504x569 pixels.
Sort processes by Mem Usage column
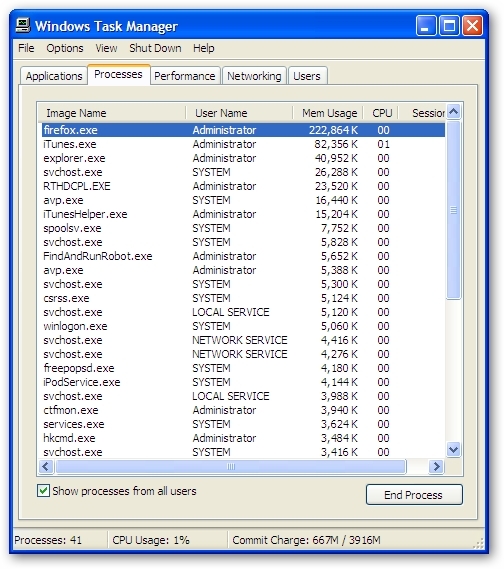pos(329,113)
